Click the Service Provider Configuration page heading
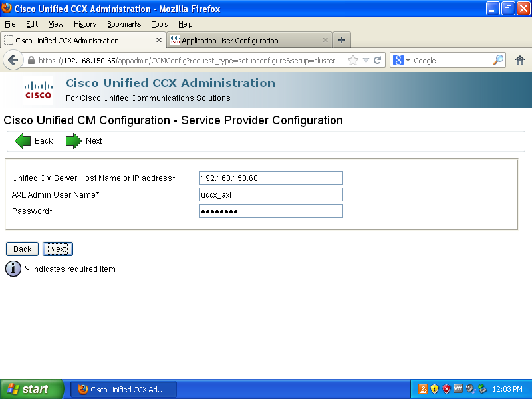532x399 pixels. click(x=174, y=120)
